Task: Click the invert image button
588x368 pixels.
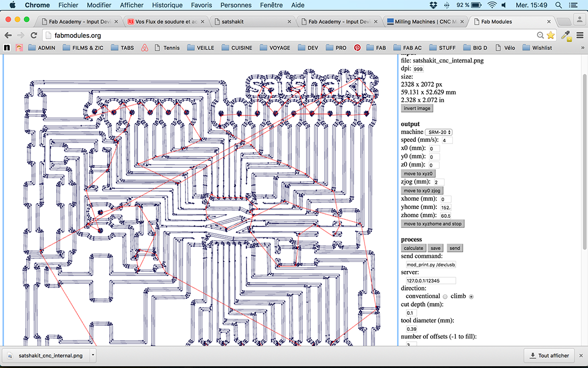Action: (417, 108)
